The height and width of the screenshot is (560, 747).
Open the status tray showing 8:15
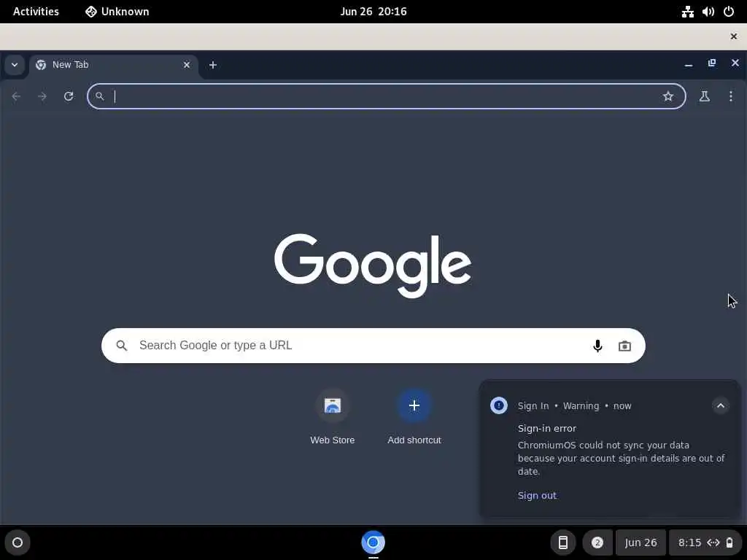click(x=706, y=542)
